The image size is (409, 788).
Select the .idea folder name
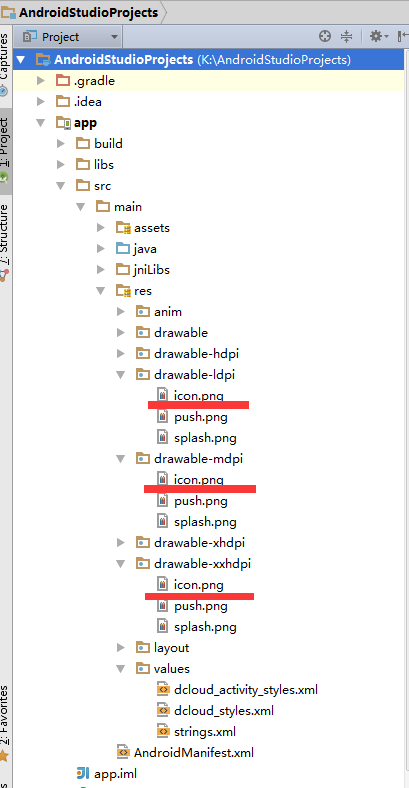coord(87,102)
